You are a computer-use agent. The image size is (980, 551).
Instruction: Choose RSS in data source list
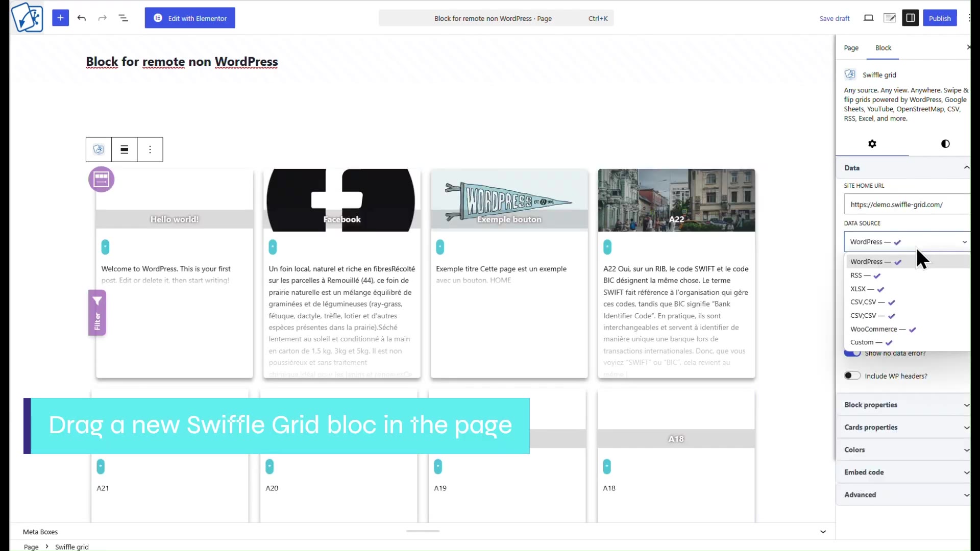[x=907, y=275]
